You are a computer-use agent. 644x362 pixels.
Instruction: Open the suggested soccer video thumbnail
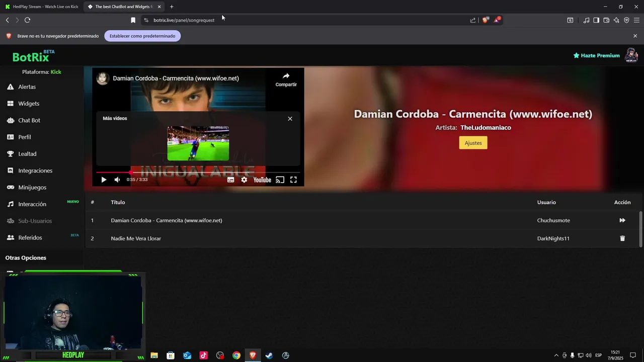click(198, 143)
